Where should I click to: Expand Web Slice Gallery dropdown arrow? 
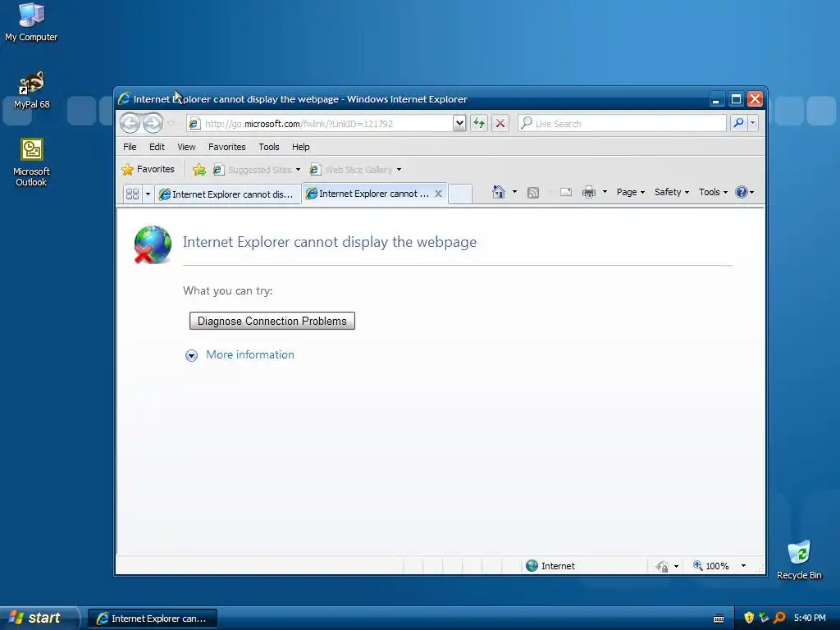point(399,170)
